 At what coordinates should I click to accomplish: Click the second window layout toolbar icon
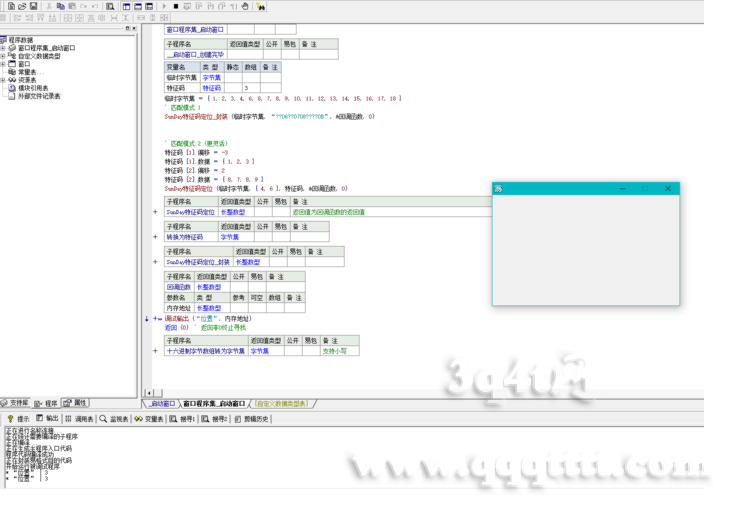pyautogui.click(x=138, y=6)
